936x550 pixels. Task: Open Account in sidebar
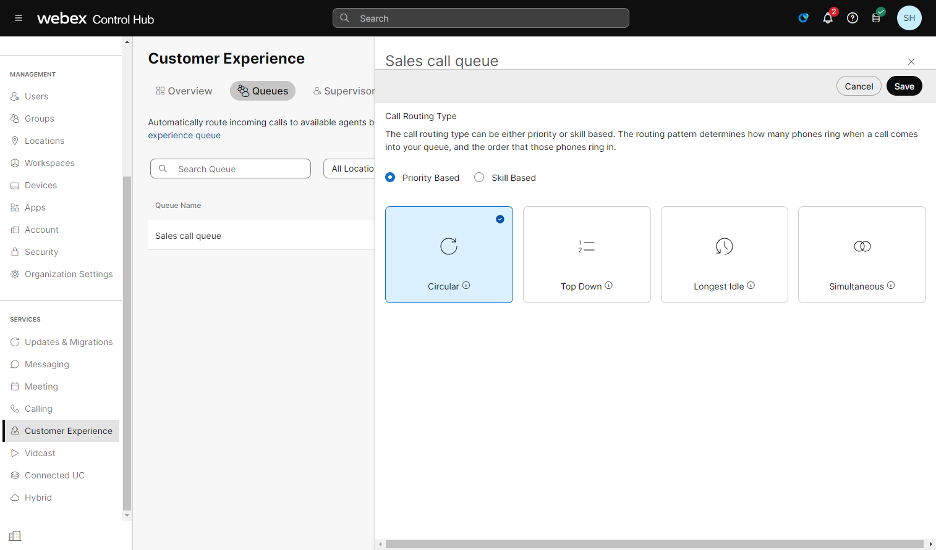(x=41, y=229)
